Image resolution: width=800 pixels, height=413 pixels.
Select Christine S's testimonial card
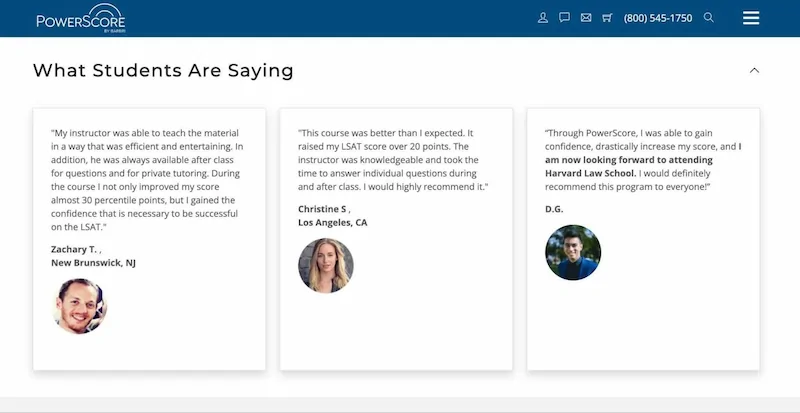click(x=396, y=239)
